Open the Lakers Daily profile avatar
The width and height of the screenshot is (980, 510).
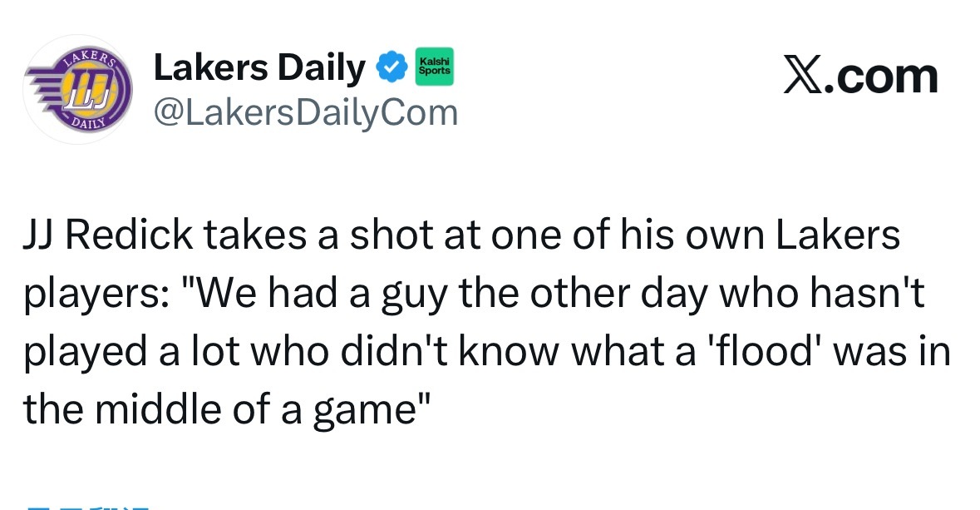click(x=77, y=90)
